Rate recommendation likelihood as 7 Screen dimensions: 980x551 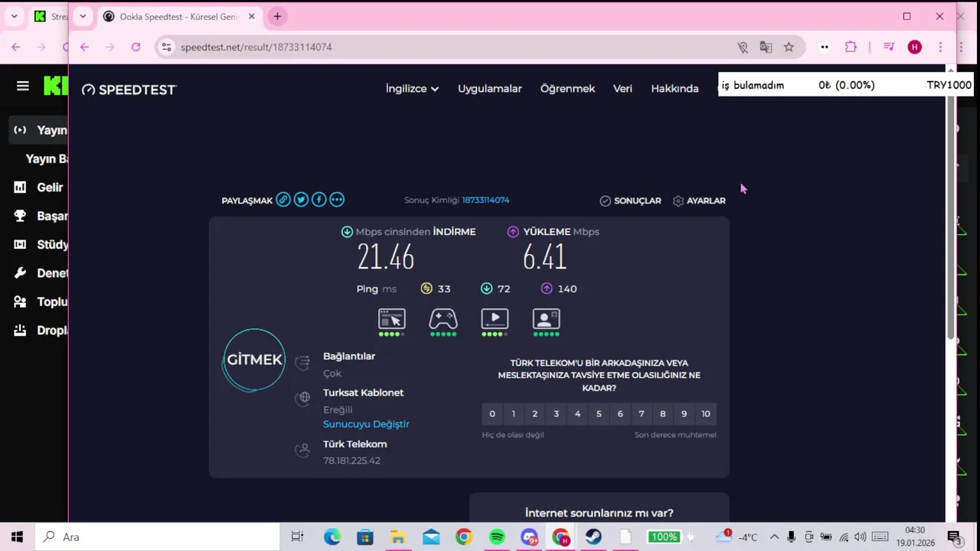pos(642,414)
